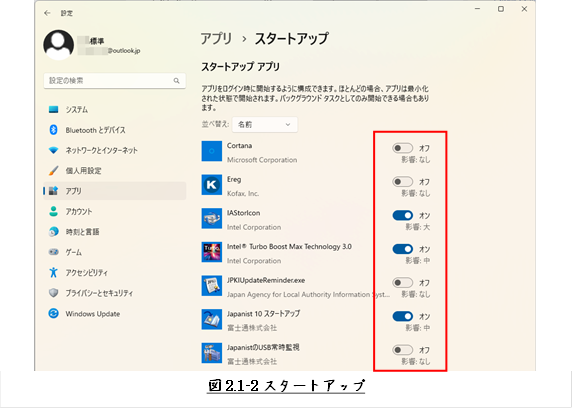Open the 並べ替え 名前 sort dropdown

coord(264,124)
